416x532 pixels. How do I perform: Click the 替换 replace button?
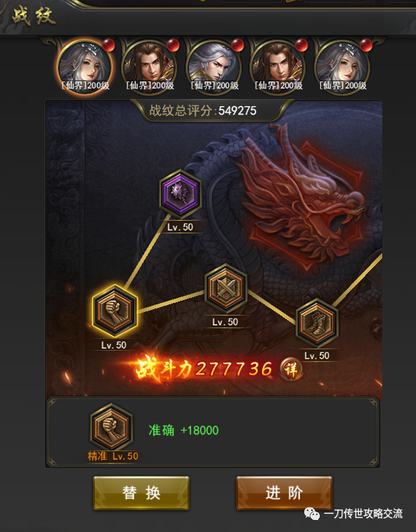tap(141, 493)
